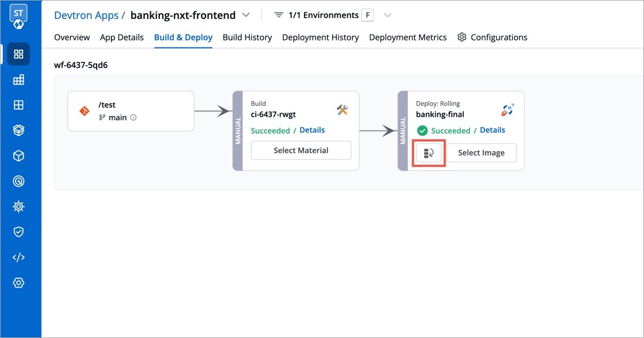Click the deploy rocket icon

click(507, 110)
